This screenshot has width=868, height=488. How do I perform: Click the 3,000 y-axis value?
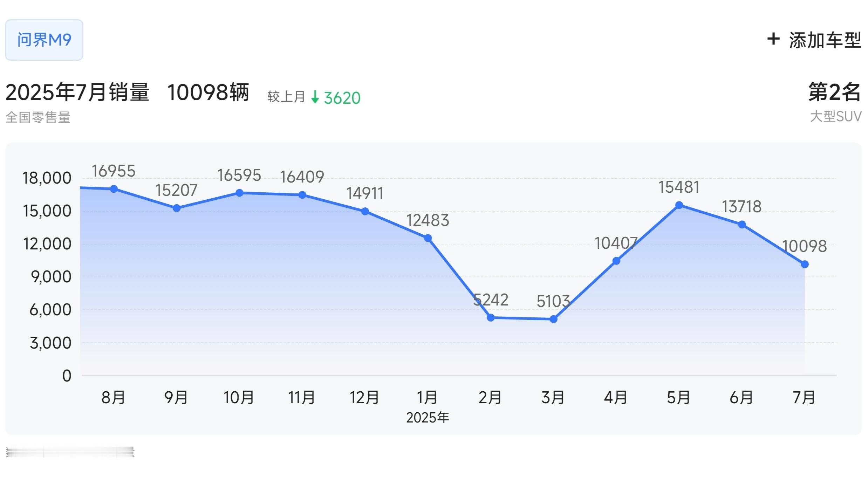click(x=50, y=343)
